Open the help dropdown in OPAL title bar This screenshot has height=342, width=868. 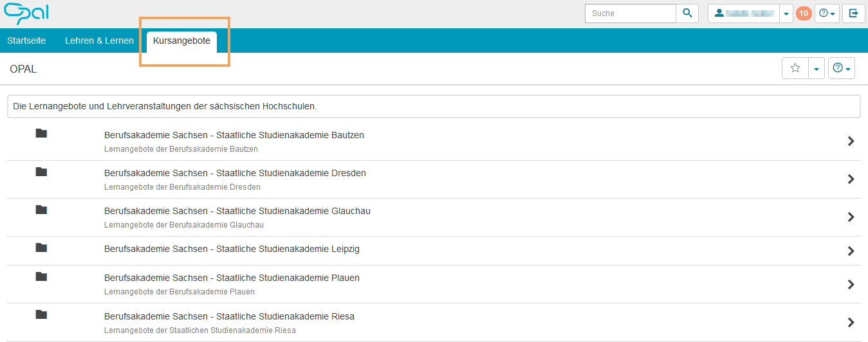point(842,68)
